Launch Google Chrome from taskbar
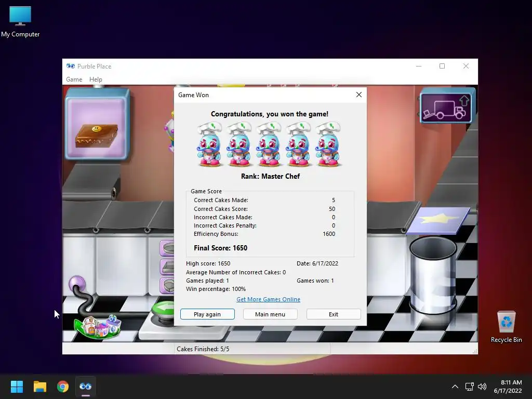The width and height of the screenshot is (532, 399). coord(63,387)
